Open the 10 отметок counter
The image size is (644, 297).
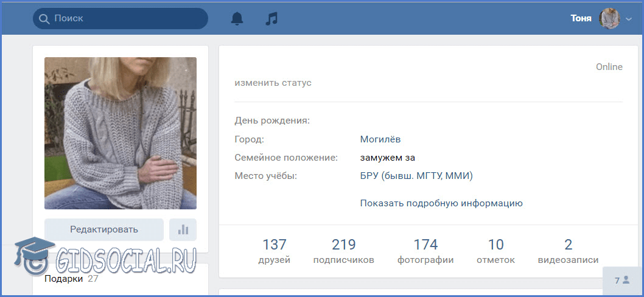click(495, 251)
